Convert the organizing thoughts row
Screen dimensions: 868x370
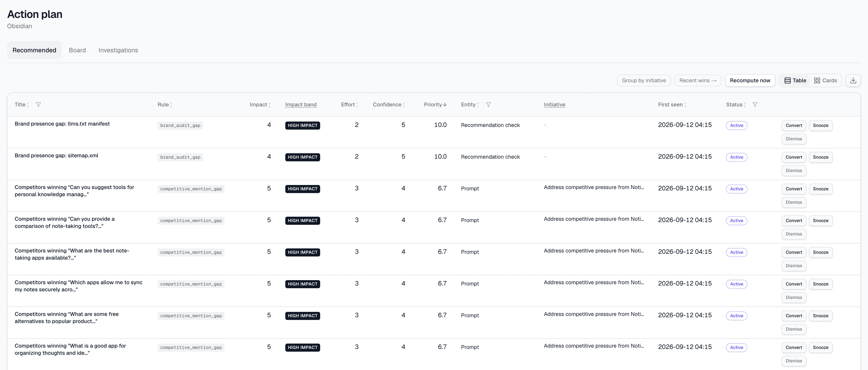(794, 347)
